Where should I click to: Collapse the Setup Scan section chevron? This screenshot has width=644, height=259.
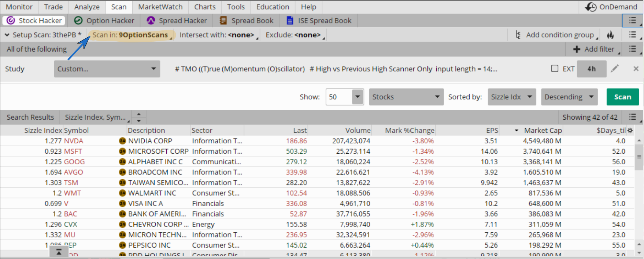point(7,35)
